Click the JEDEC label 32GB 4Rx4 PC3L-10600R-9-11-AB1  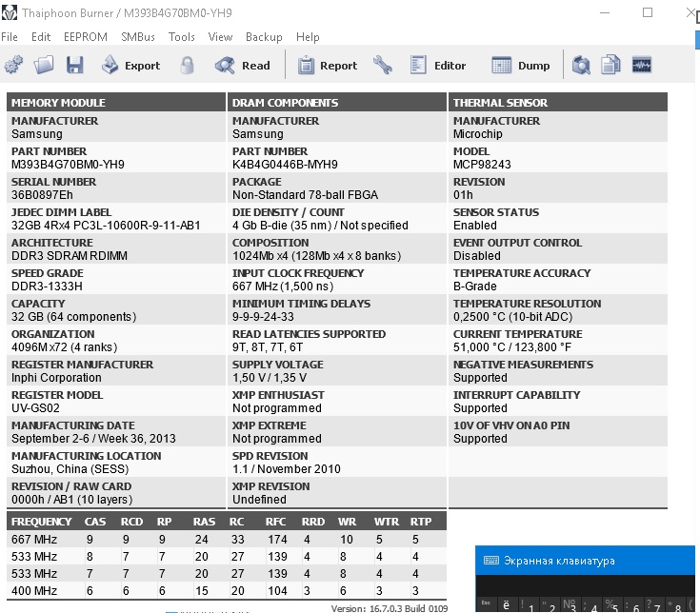106,225
